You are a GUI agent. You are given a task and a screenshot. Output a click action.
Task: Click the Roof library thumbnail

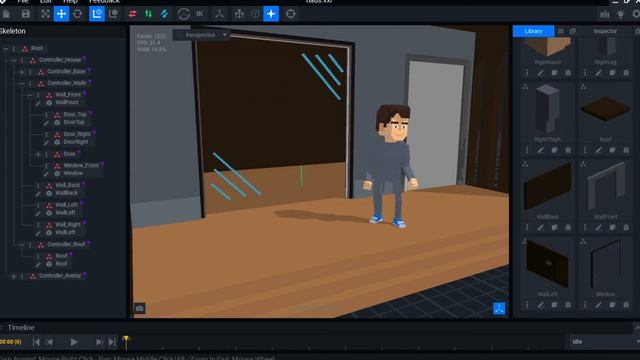pyautogui.click(x=605, y=109)
